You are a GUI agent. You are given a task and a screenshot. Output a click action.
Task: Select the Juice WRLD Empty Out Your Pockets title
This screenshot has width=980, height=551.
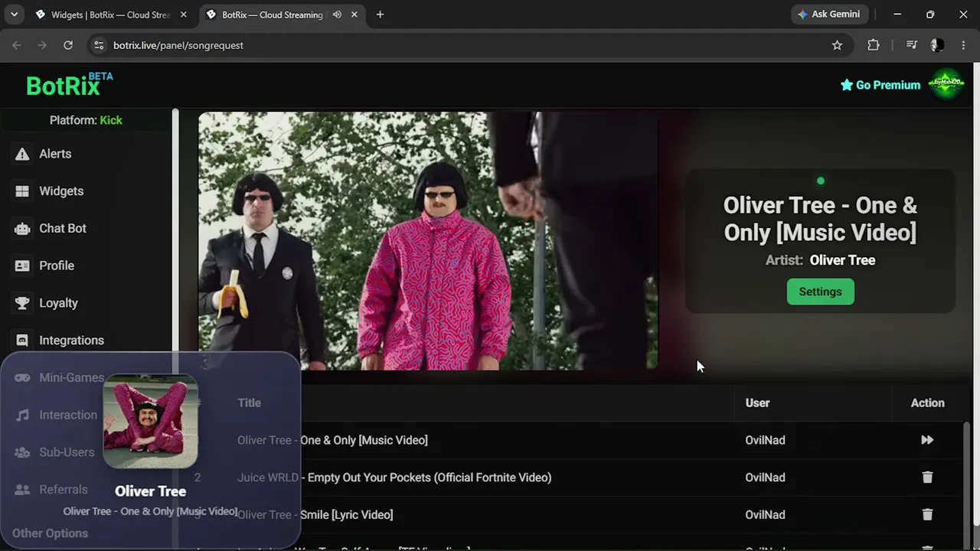point(394,478)
